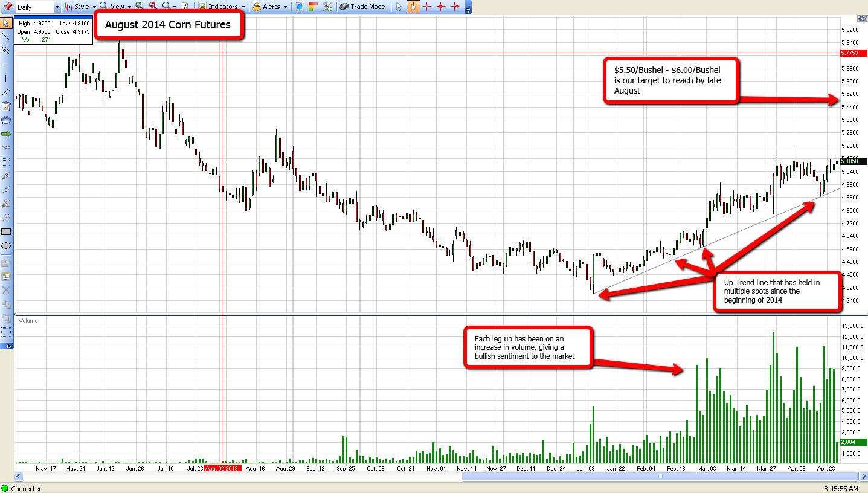Activate the plain arrow pointer mode

[399, 7]
